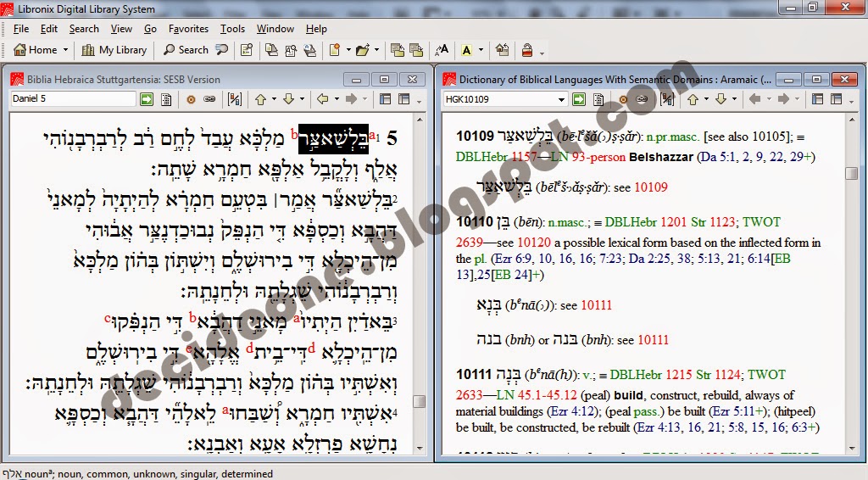Screen dimensions: 868x480
Task: Open the Window menu
Action: coord(275,29)
